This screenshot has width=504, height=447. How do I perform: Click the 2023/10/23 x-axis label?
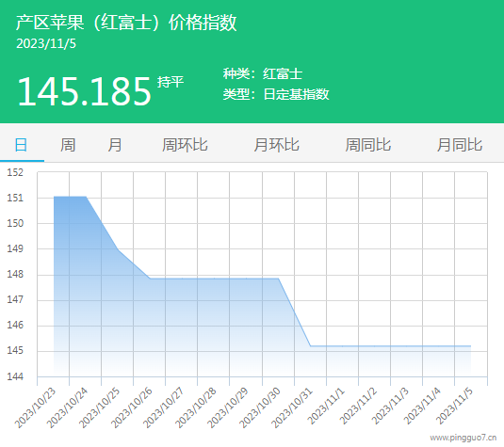(36, 407)
